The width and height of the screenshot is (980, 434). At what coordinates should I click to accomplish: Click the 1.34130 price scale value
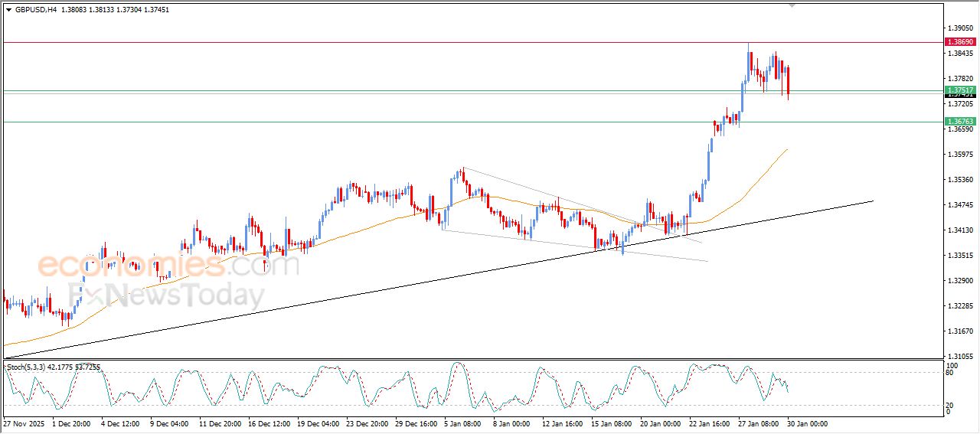tap(960, 230)
